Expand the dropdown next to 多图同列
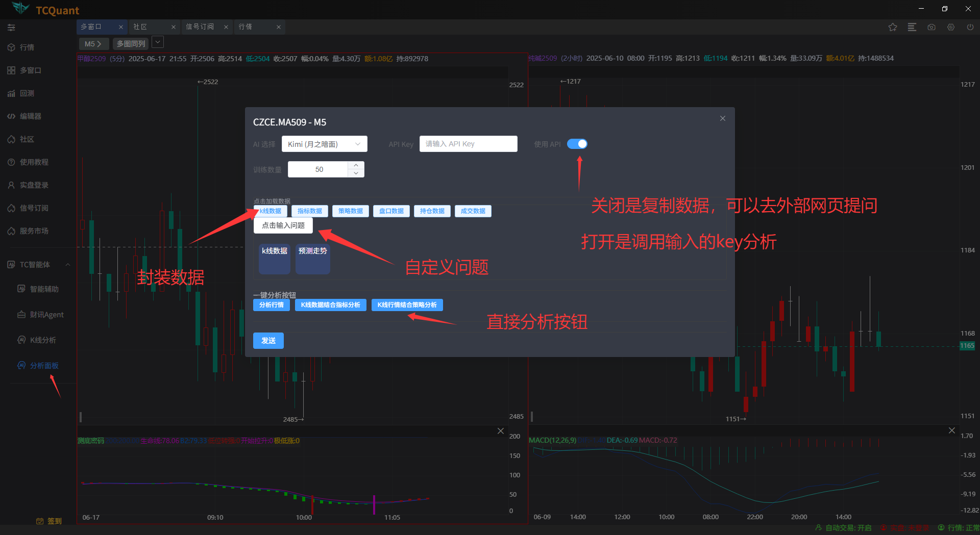 [x=158, y=43]
